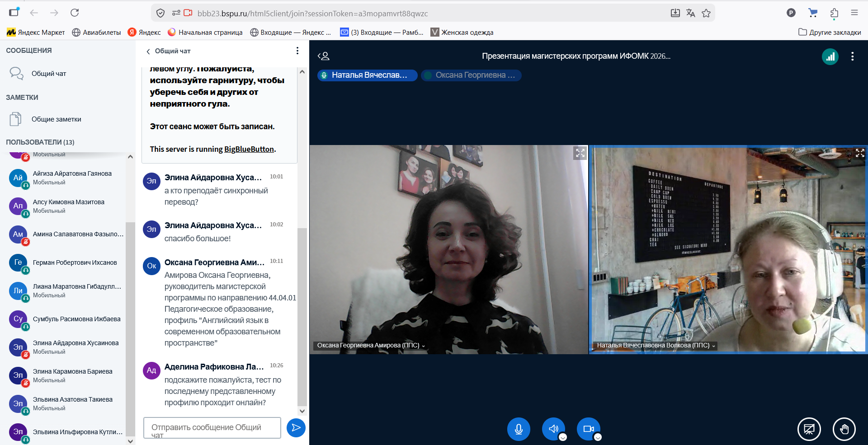
Task: Raise hand using the hand icon
Action: click(844, 429)
